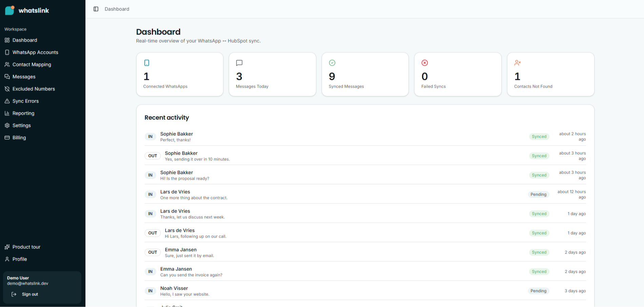
Task: Click Synced status on 'Perfect, thanks!' row
Action: (x=539, y=136)
